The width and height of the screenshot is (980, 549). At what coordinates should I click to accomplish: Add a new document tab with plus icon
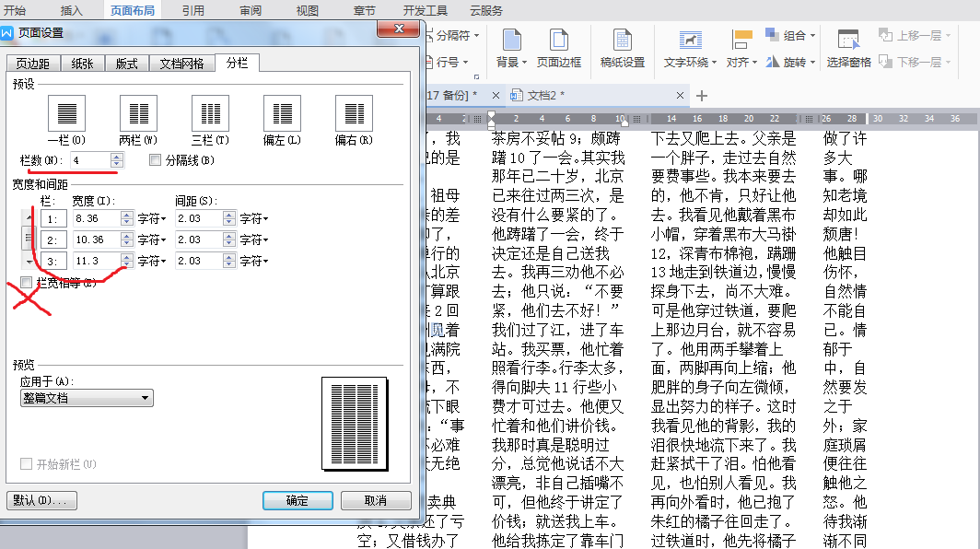[702, 96]
